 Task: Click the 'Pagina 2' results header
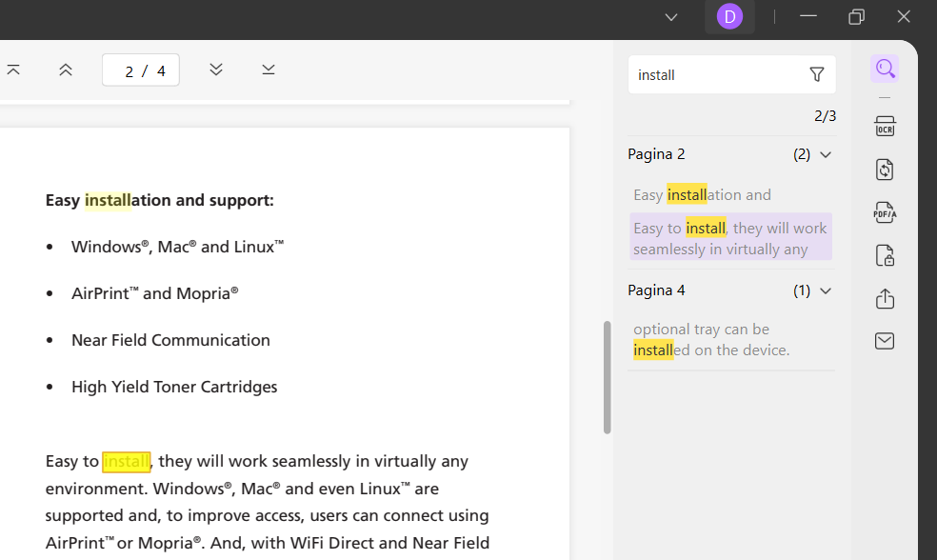(x=656, y=154)
